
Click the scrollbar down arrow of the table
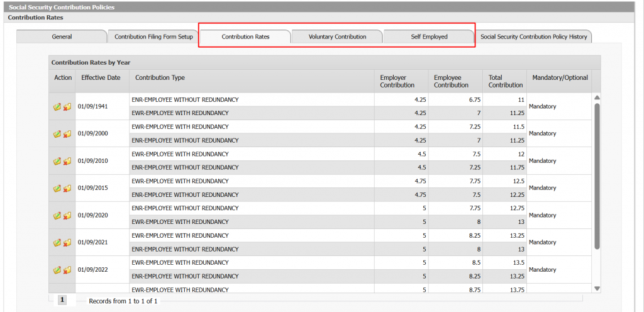click(597, 289)
